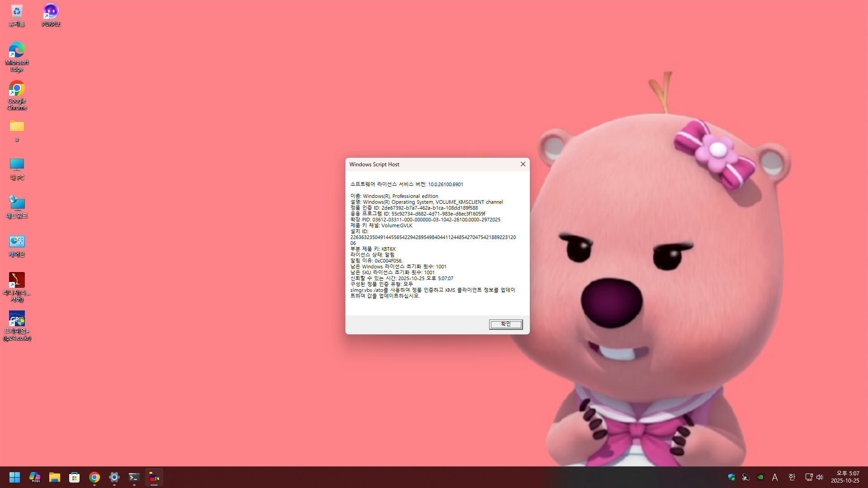The image size is (868, 488).
Task: Close the Windows Script Host dialog
Action: tap(523, 164)
